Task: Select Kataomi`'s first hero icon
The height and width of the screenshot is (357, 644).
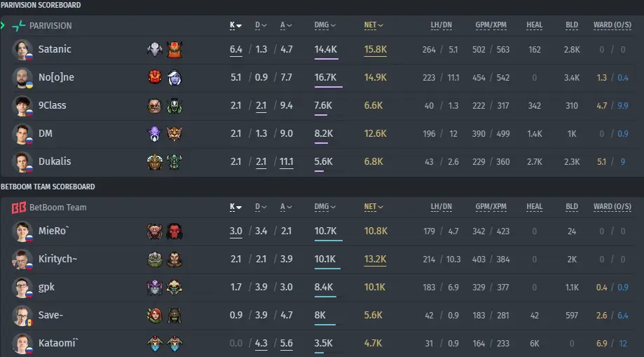Action: [x=155, y=344]
